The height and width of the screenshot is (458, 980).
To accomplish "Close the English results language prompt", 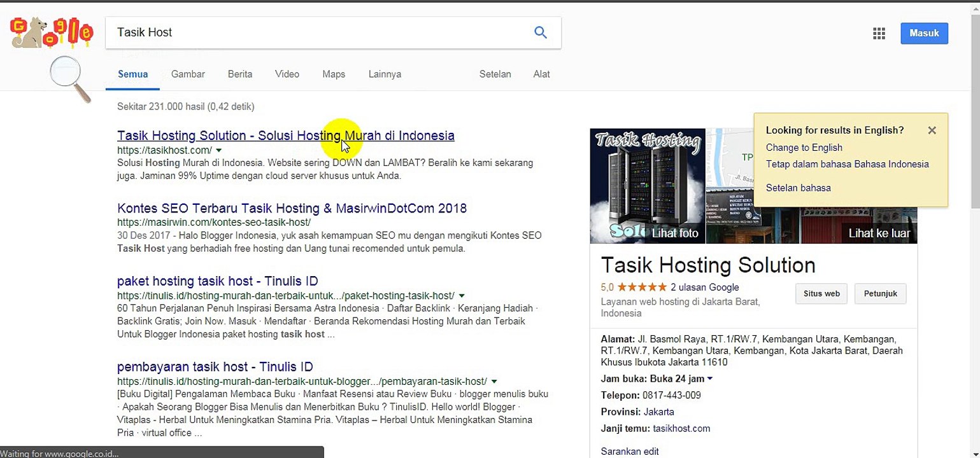I will [932, 130].
